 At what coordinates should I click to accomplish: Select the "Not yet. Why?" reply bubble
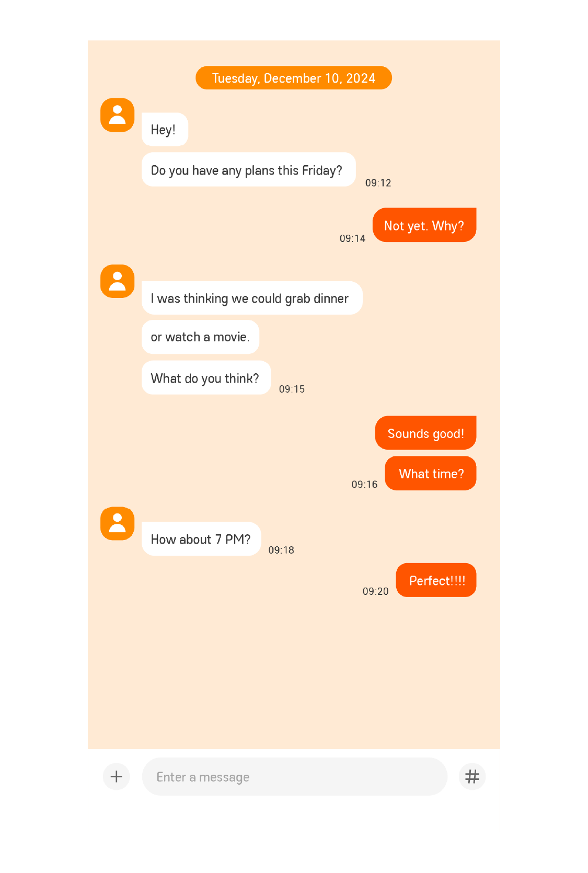pos(424,225)
